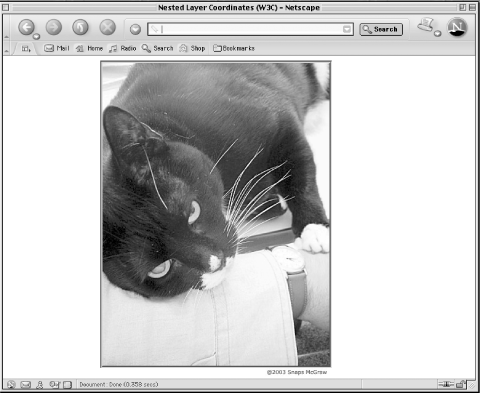Reload the page with the Reload button
Viewport: 481px width, 393px height.
[80, 27]
